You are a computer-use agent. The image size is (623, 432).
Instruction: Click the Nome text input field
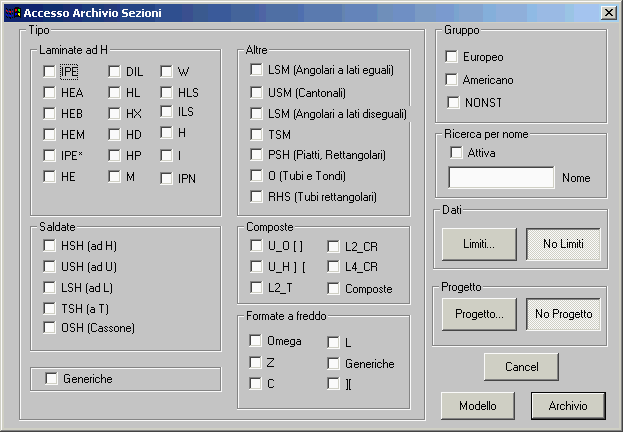click(x=501, y=178)
